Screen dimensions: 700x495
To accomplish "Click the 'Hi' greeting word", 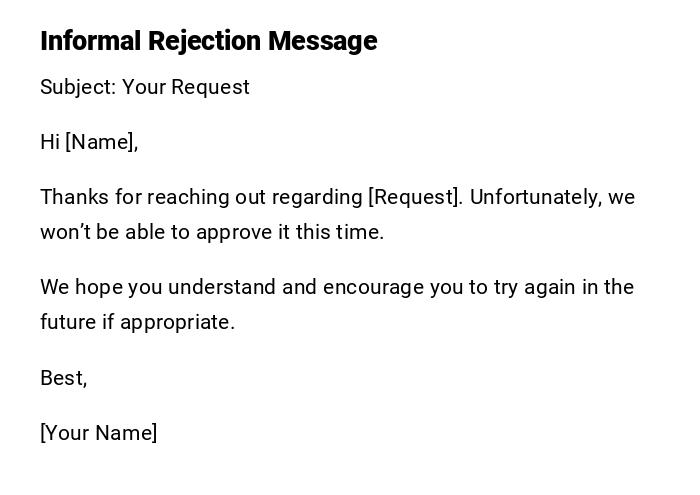I will pos(50,142).
